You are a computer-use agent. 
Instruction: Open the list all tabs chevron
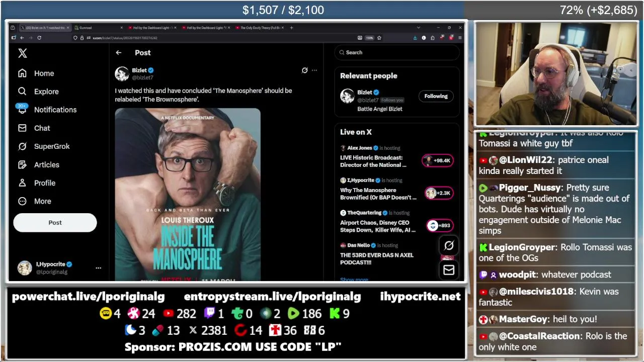(418, 28)
